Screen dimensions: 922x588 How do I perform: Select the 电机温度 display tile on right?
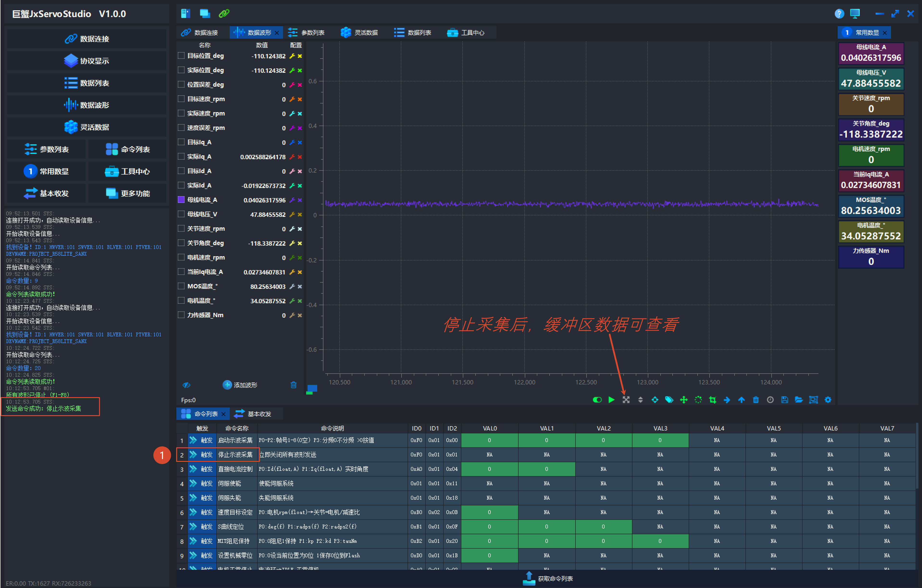(x=871, y=231)
